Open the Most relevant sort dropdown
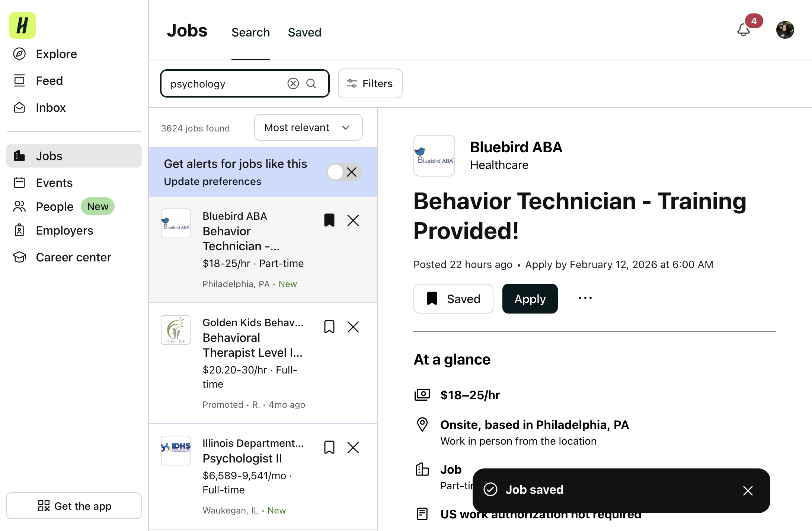Image resolution: width=812 pixels, height=531 pixels. 308,127
